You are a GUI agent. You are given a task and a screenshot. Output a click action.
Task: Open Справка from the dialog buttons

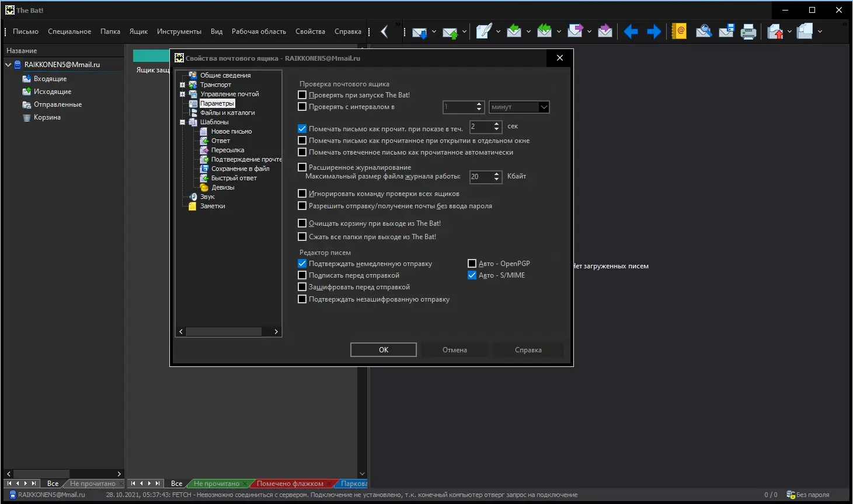coord(528,349)
